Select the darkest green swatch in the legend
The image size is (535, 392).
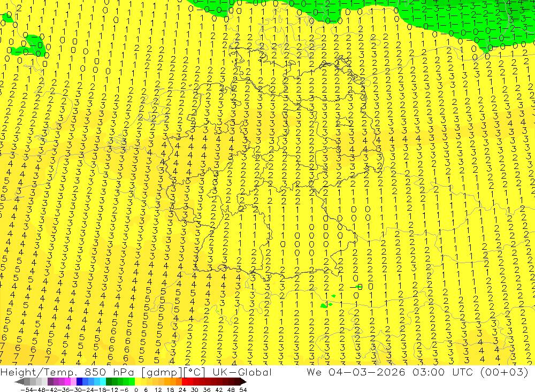pyautogui.click(x=109, y=381)
